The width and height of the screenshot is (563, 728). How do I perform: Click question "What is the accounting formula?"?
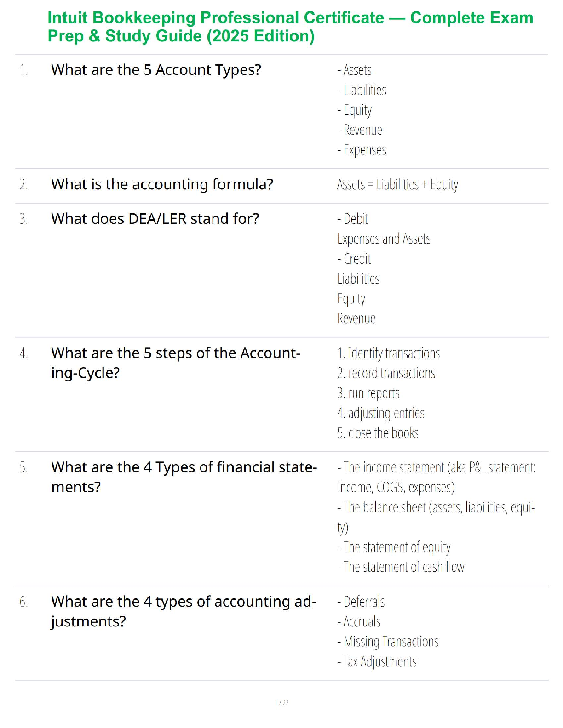tap(162, 184)
